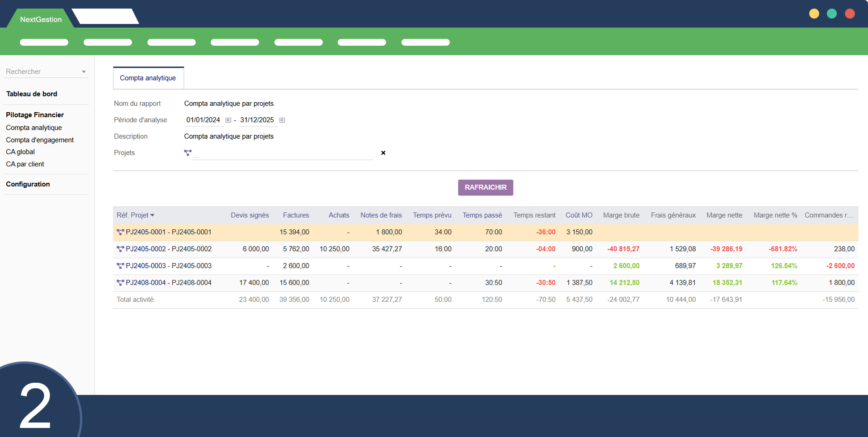Clear the Projets field with the X
This screenshot has height=437, width=868.
click(x=383, y=153)
